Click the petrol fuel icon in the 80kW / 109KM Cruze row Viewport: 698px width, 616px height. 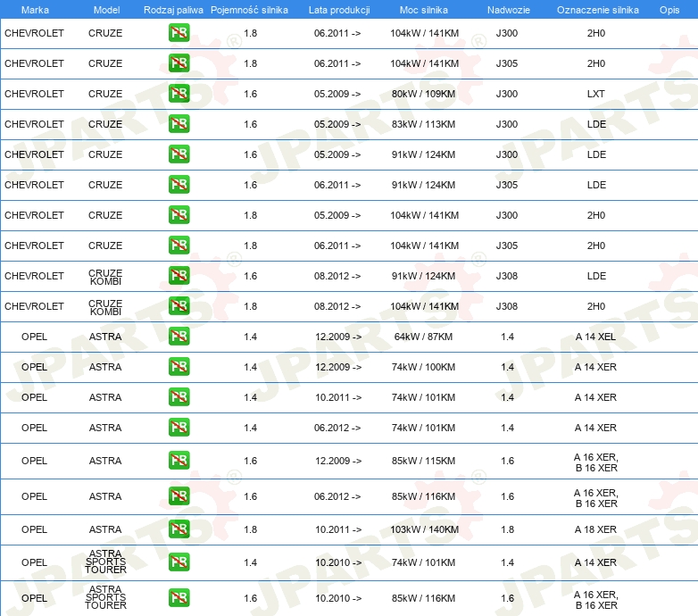click(179, 94)
